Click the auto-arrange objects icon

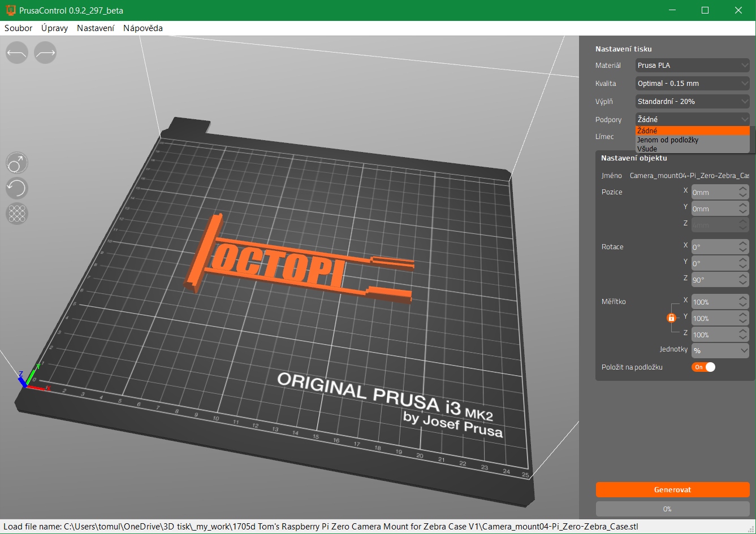17,214
